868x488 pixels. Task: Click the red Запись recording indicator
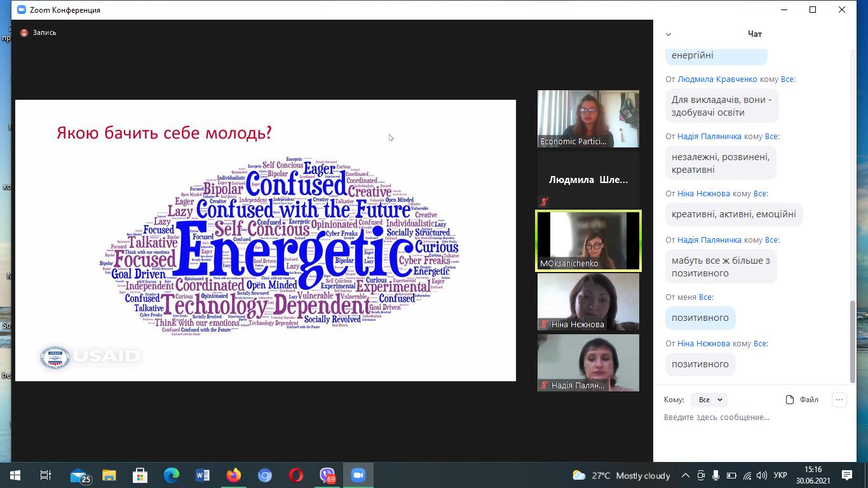pyautogui.click(x=39, y=32)
